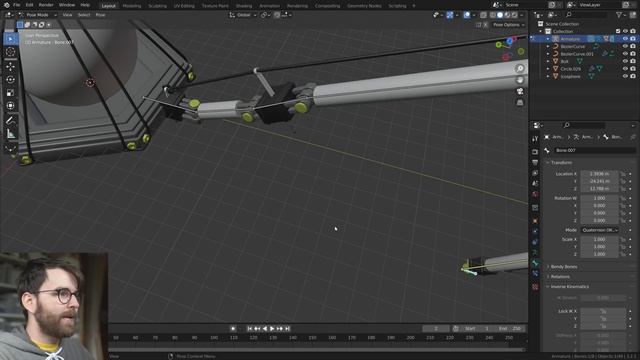This screenshot has width=640, height=360.
Task: Play animation in reverse
Action: 265,329
